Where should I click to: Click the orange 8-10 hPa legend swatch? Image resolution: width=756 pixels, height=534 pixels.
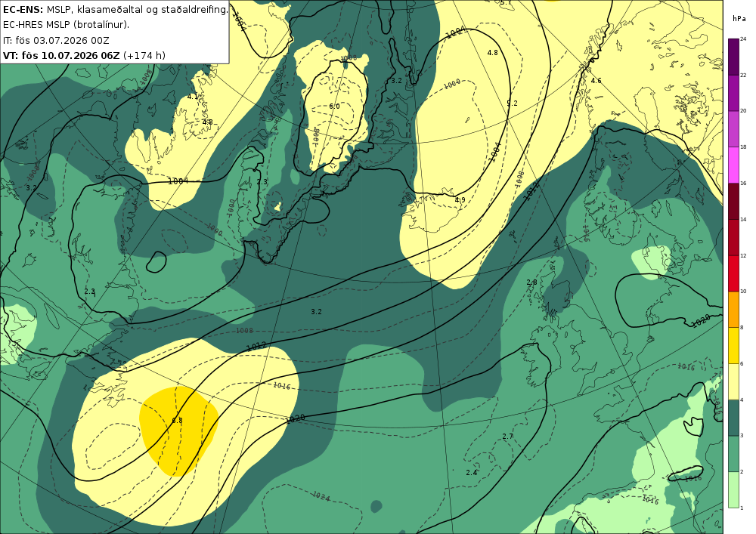pyautogui.click(x=733, y=310)
